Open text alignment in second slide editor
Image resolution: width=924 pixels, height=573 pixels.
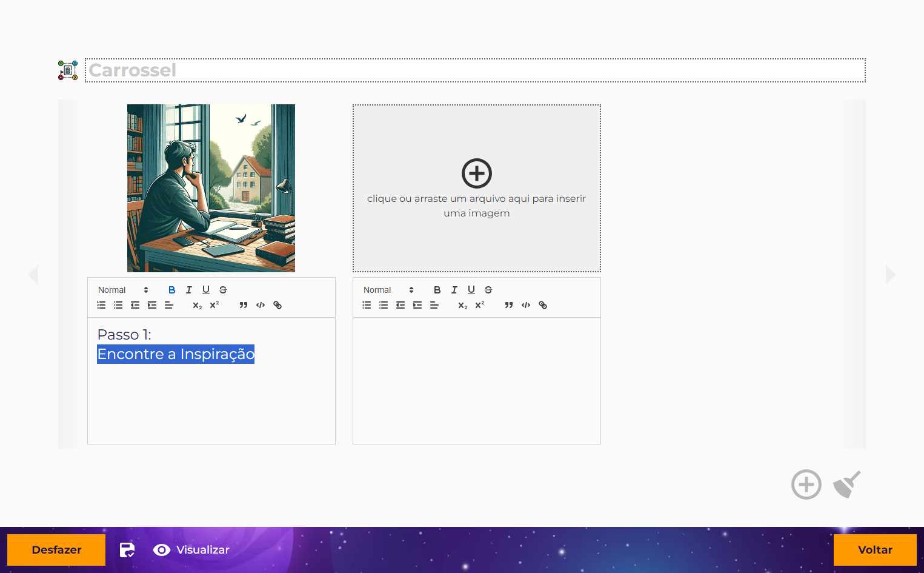[434, 305]
